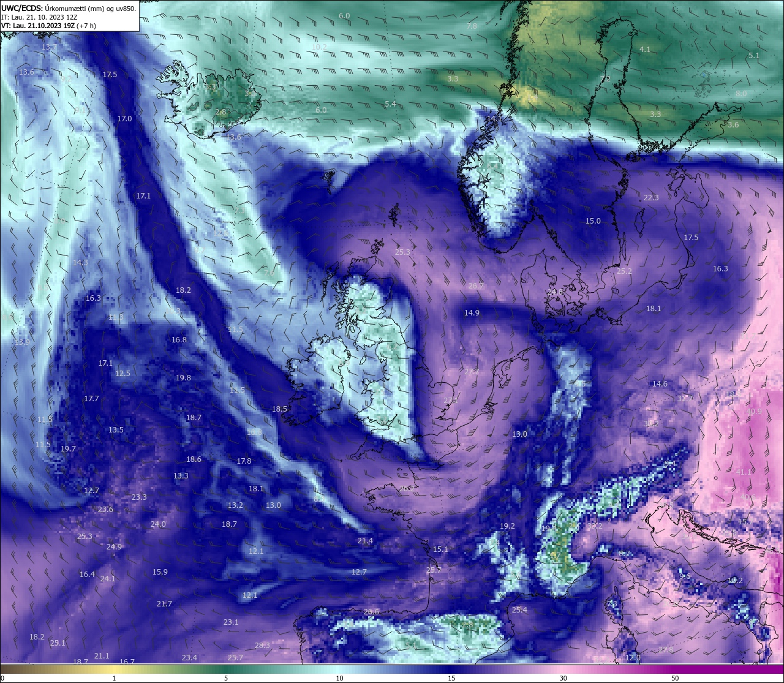Select the 16.8 value label
The image size is (784, 683).
pyautogui.click(x=179, y=340)
